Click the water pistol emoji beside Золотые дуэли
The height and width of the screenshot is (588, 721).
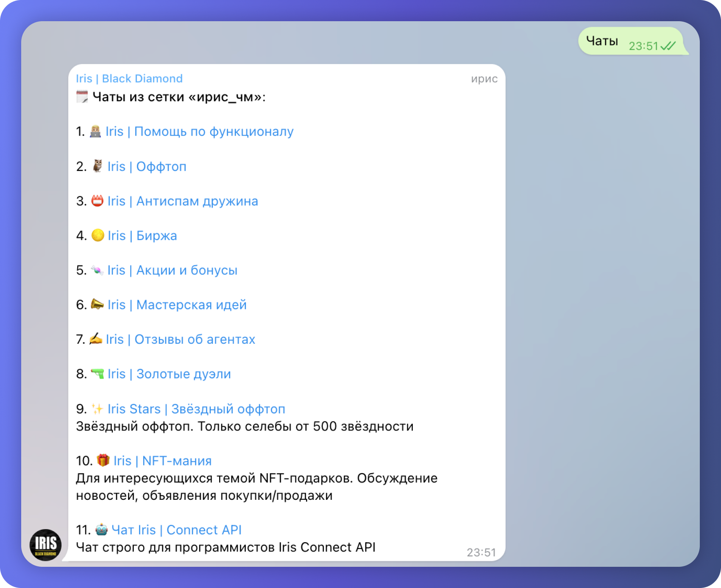[x=97, y=373]
